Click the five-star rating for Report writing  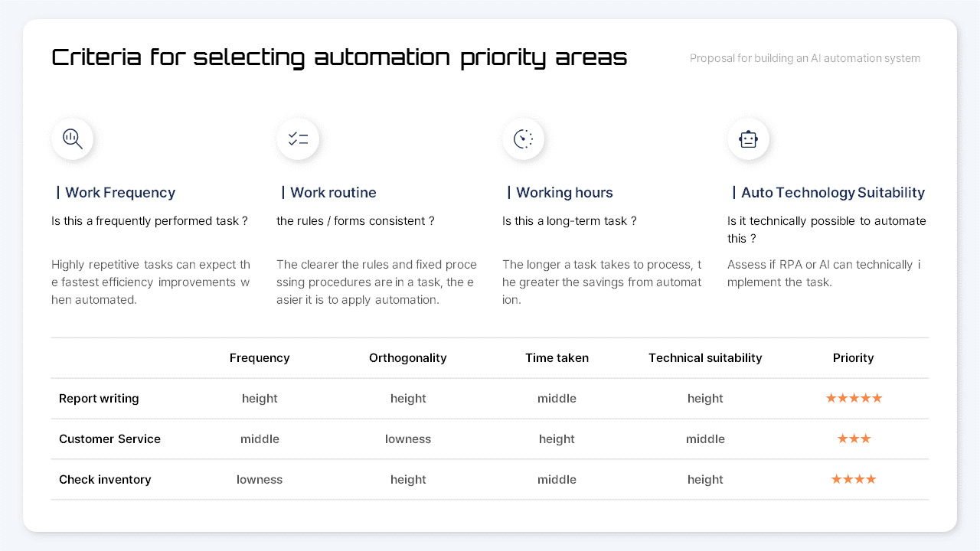(x=854, y=398)
